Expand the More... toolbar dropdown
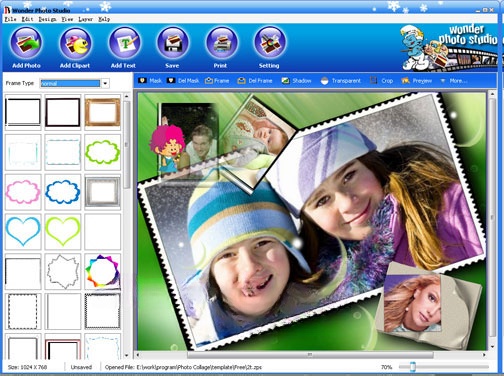 click(454, 81)
